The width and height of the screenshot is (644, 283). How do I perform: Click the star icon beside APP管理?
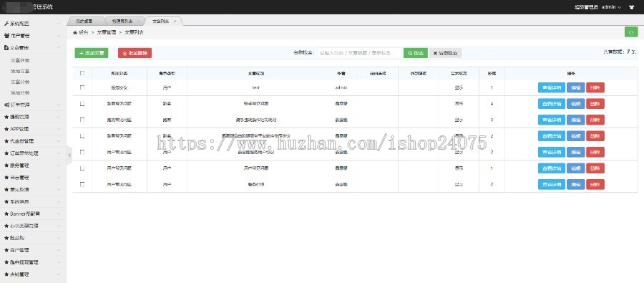pyautogui.click(x=6, y=129)
